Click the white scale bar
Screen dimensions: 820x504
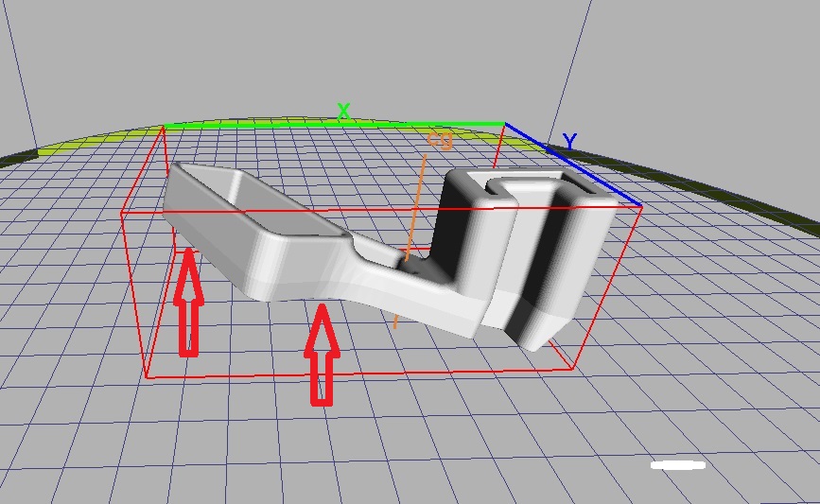tap(678, 464)
